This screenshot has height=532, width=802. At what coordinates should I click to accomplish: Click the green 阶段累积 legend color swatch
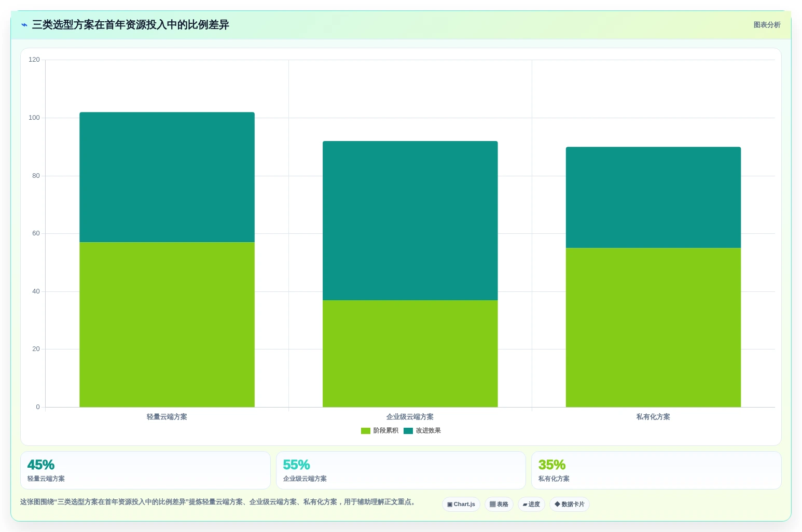366,431
